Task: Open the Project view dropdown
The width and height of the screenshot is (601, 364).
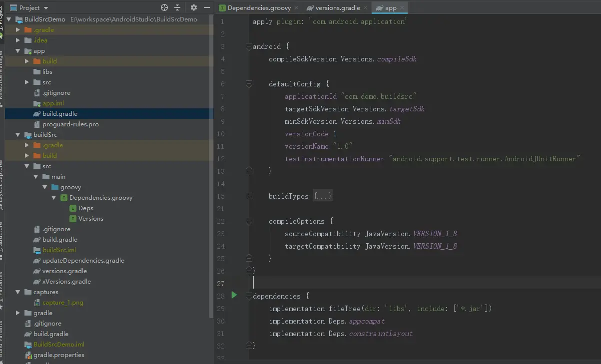Action: (29, 7)
